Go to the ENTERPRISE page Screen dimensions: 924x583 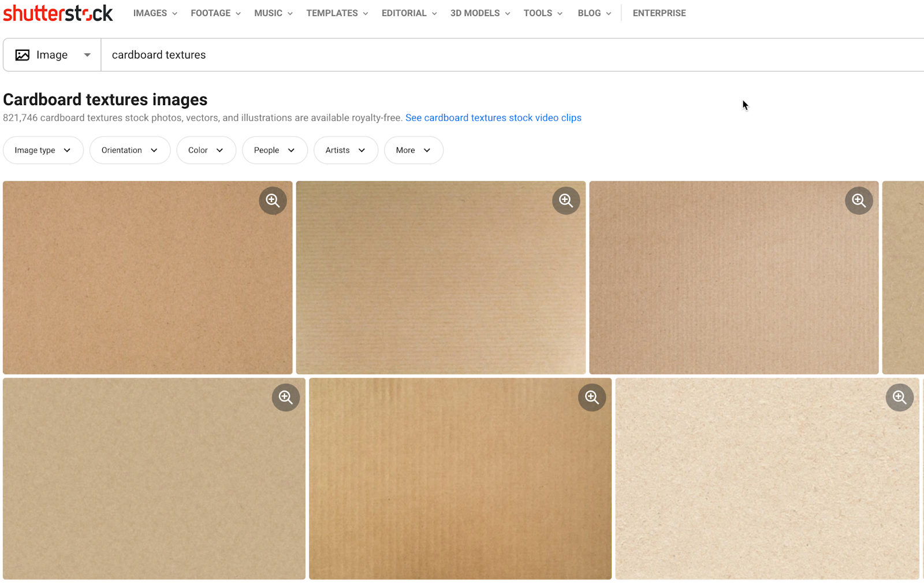click(659, 13)
